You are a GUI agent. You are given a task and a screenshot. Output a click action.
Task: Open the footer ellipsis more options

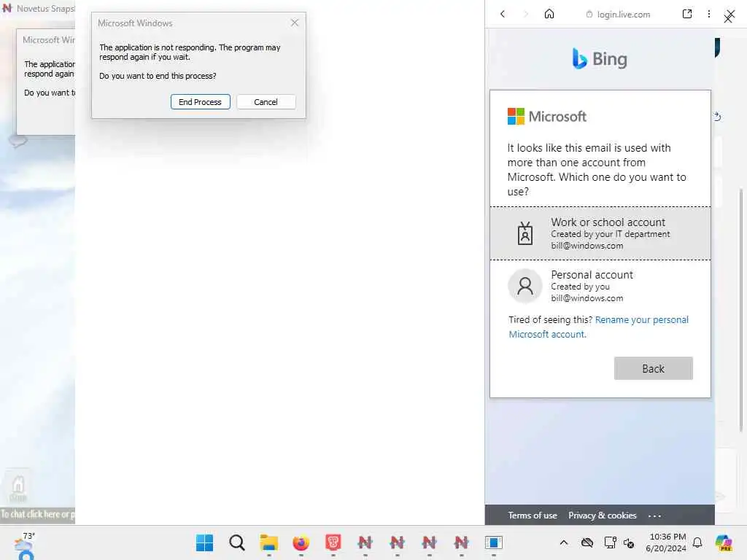tap(654, 516)
